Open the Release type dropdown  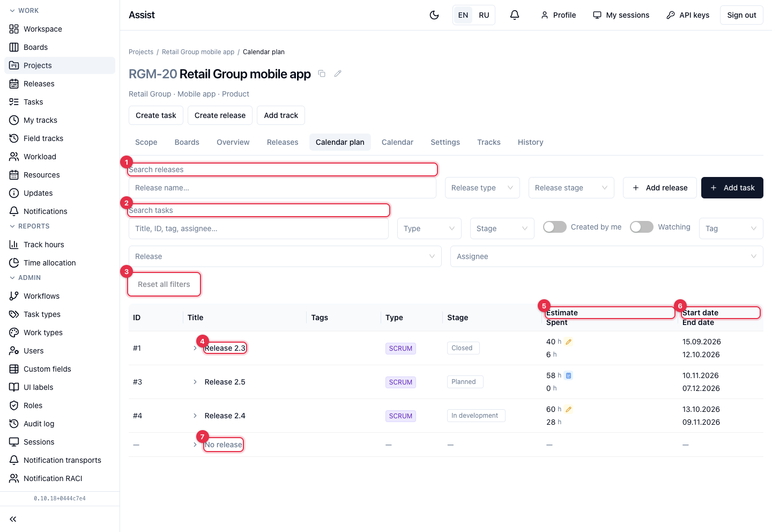click(x=482, y=188)
